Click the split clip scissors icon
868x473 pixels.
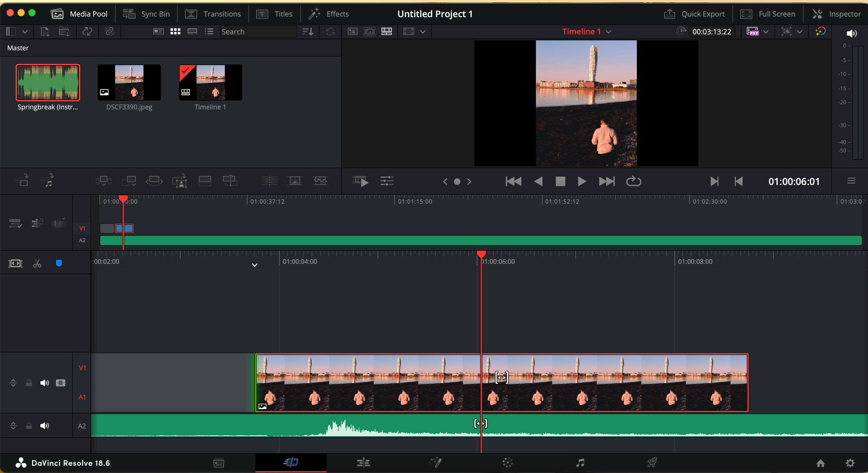pos(37,263)
